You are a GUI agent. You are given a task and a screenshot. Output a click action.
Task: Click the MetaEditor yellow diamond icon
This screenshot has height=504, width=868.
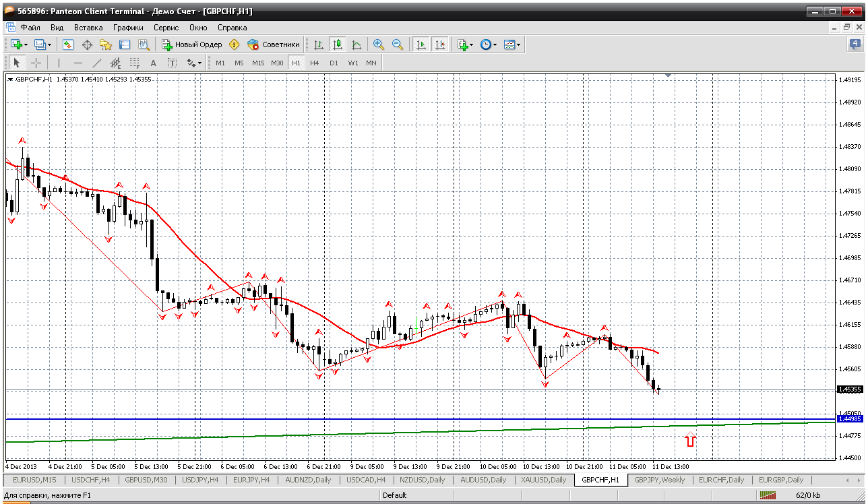(x=234, y=44)
